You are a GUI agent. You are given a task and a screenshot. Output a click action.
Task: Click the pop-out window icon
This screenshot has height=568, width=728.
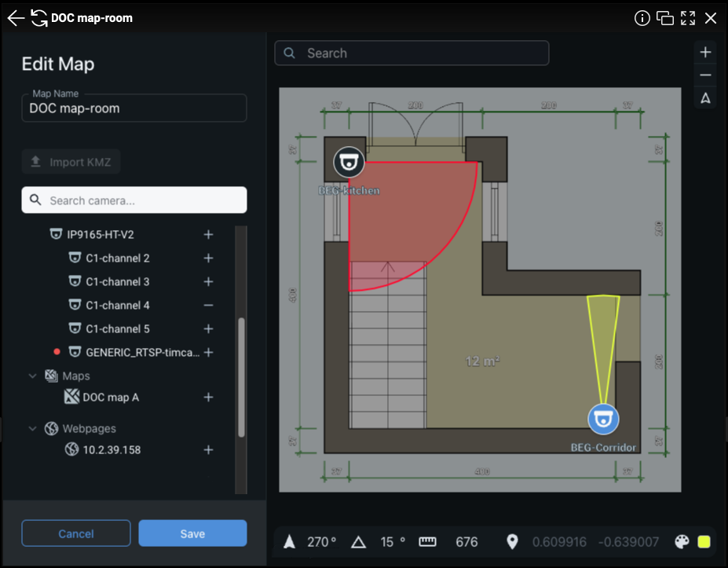(665, 18)
